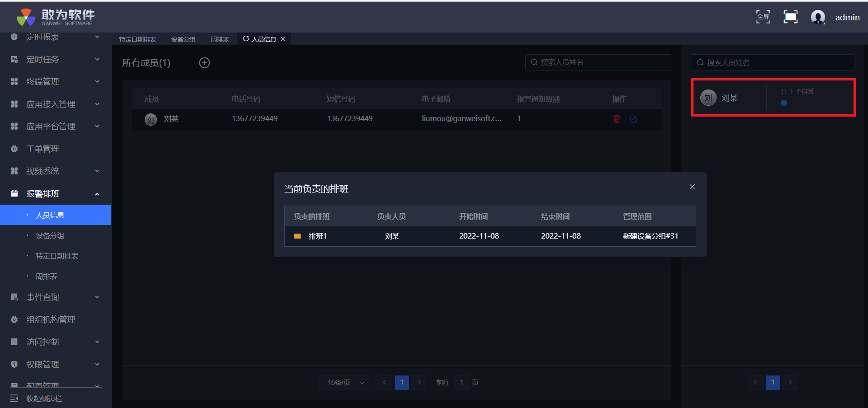Click 刘某 avatar in the right panel
The height and width of the screenshot is (408, 868).
[708, 98]
